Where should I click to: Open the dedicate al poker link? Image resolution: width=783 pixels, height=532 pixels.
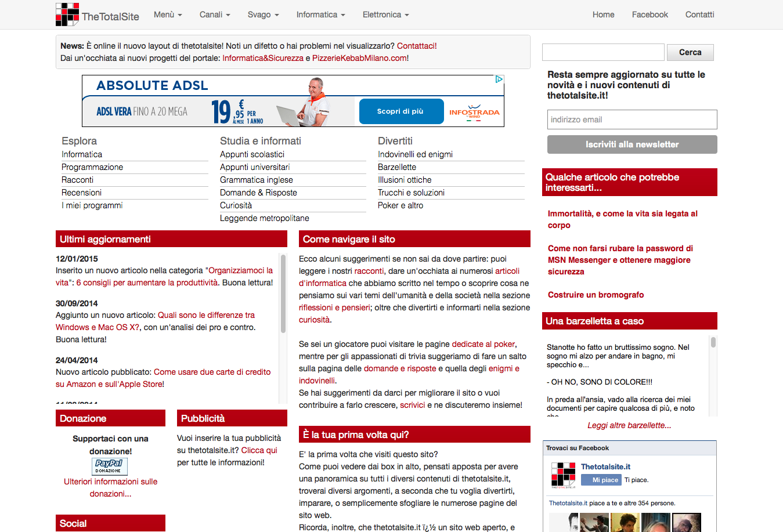(x=483, y=344)
